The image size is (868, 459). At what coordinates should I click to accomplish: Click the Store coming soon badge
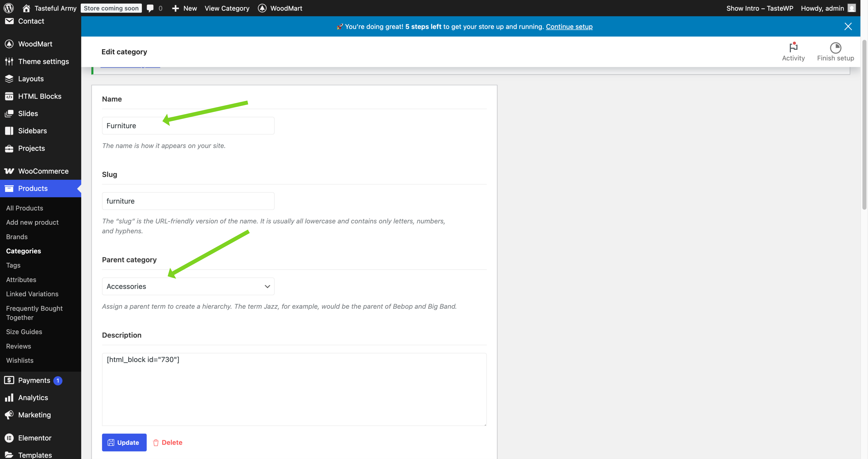111,8
